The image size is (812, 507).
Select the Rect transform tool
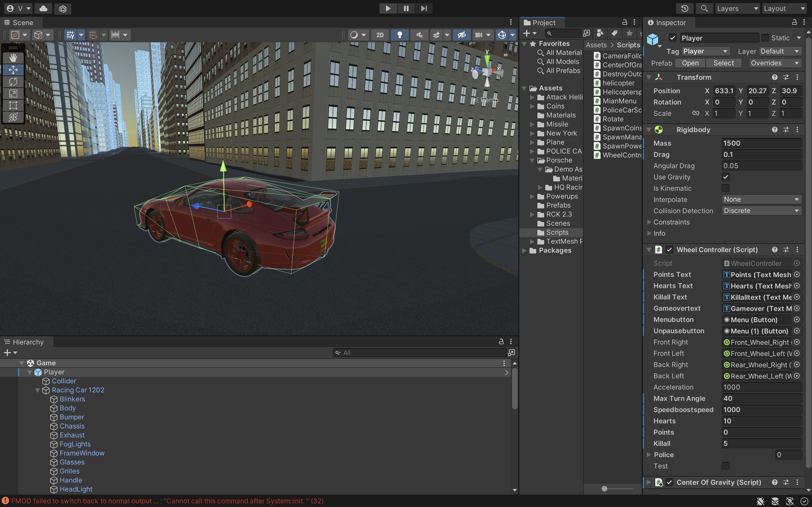tap(13, 105)
